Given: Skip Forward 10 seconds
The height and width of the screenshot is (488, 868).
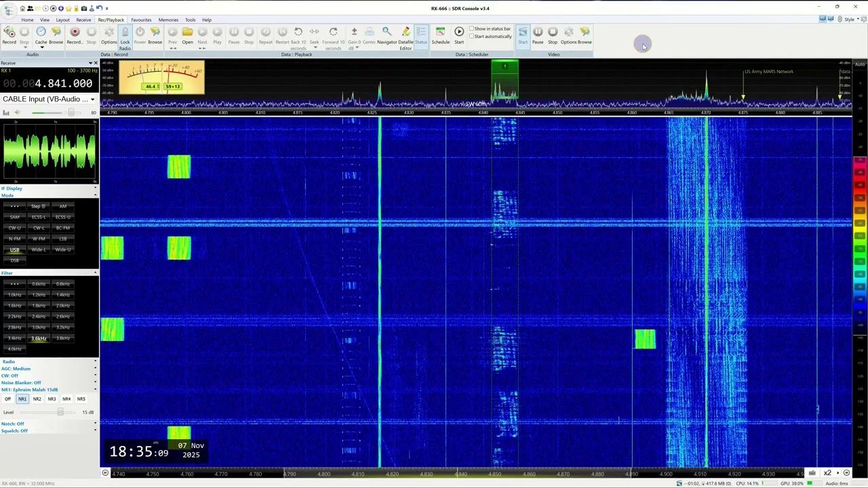Looking at the screenshot, I should click(333, 38).
